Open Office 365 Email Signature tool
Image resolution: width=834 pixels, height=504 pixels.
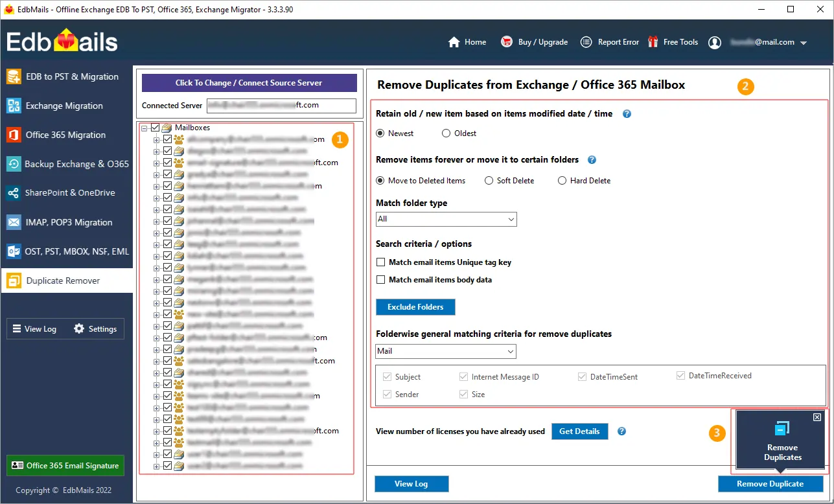pyautogui.click(x=65, y=465)
